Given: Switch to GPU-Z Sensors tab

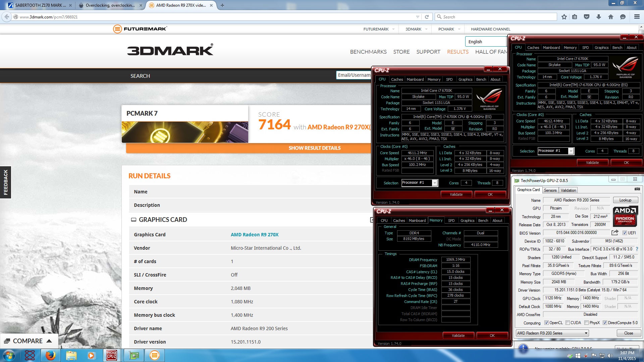Looking at the screenshot, I should point(550,190).
